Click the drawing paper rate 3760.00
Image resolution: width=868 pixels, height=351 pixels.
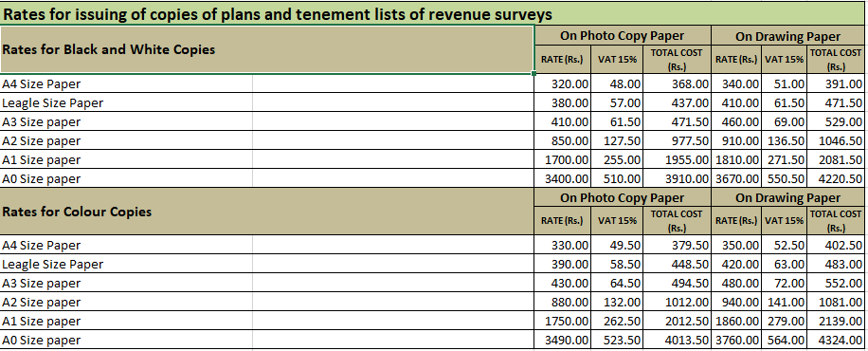pos(736,340)
